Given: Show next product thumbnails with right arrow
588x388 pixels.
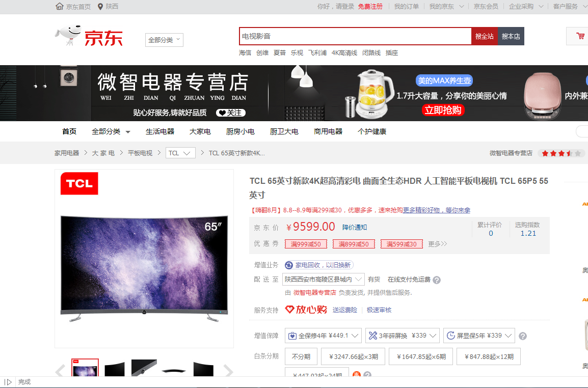Looking at the screenshot, I should (x=228, y=370).
